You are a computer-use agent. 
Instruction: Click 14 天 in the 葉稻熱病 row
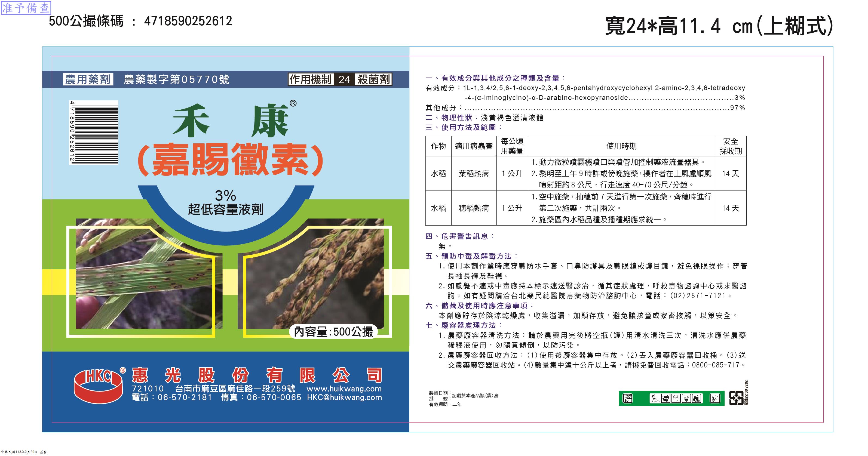click(731, 173)
